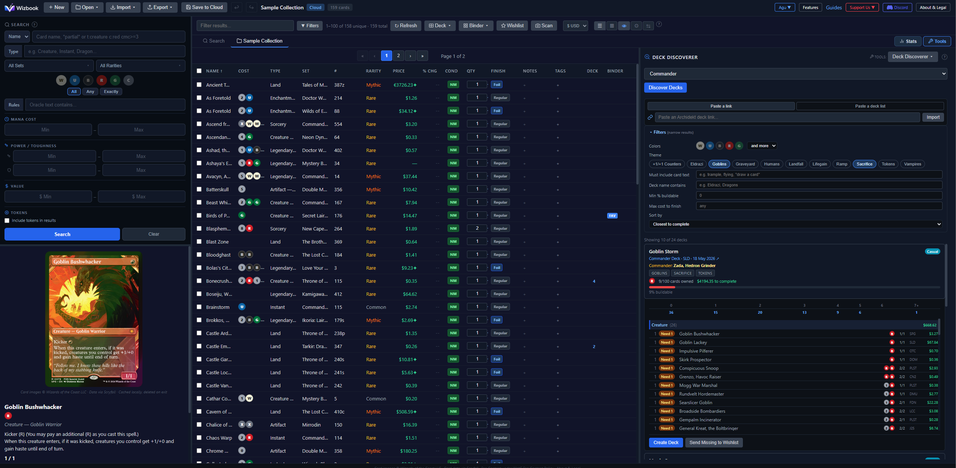
Task: Expand the Commander format dropdown
Action: click(796, 74)
